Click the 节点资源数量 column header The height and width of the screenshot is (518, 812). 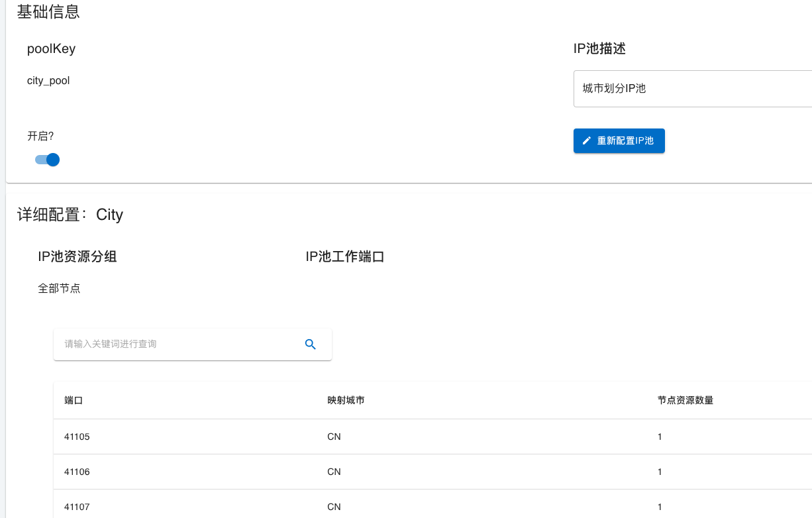coord(685,401)
